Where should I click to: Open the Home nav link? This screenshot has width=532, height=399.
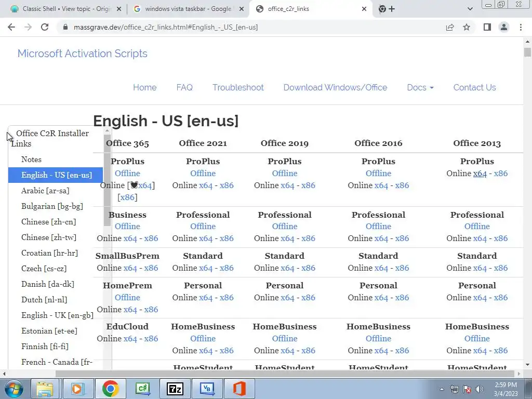[144, 87]
